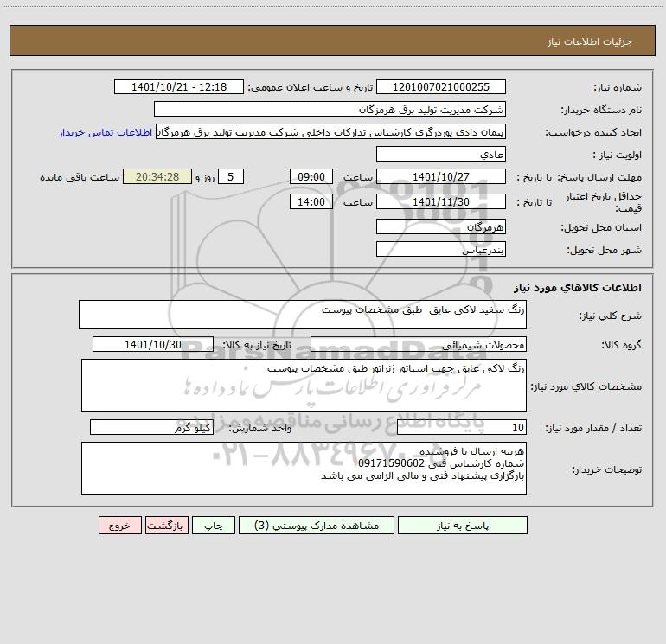Open مشاهده مدارک پیوستی (3) attachments

tap(317, 525)
